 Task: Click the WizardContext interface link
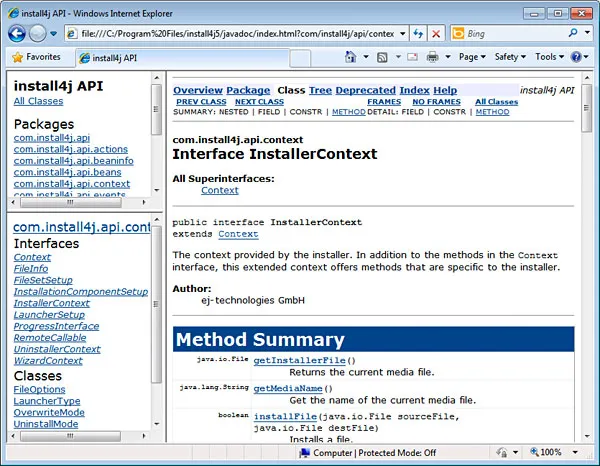pyautogui.click(x=48, y=360)
